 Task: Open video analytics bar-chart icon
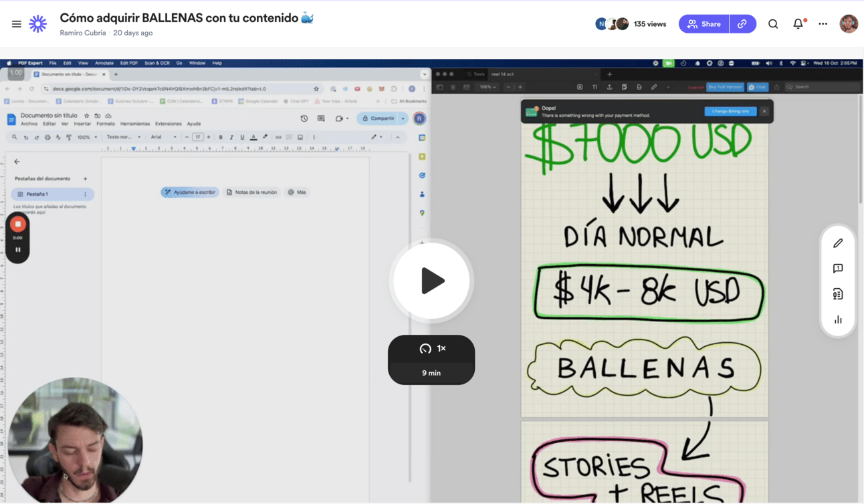pos(838,320)
